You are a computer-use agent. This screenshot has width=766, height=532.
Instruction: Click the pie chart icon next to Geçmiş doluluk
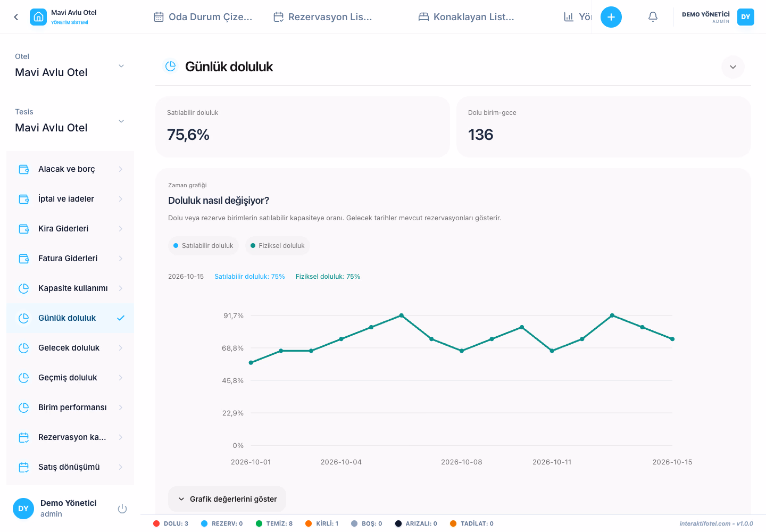pyautogui.click(x=24, y=378)
